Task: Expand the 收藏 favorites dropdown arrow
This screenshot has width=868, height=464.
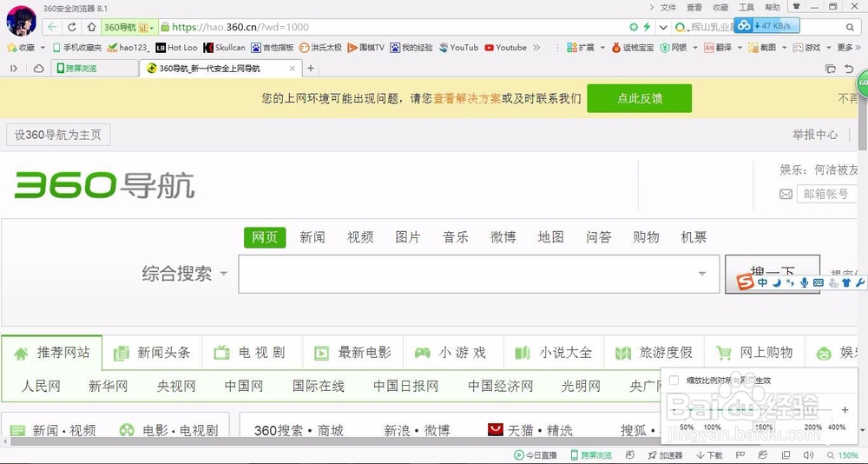Action: [x=43, y=48]
